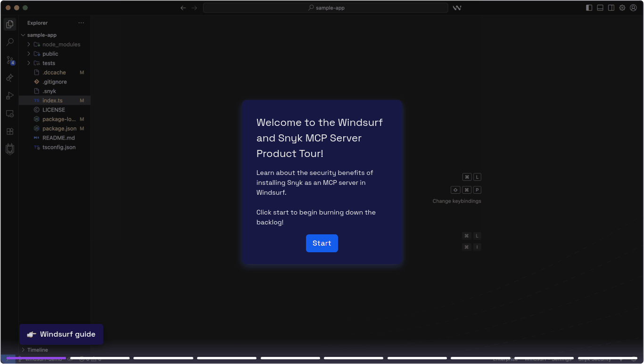
Task: Open the Run and Debug view
Action: click(x=10, y=96)
